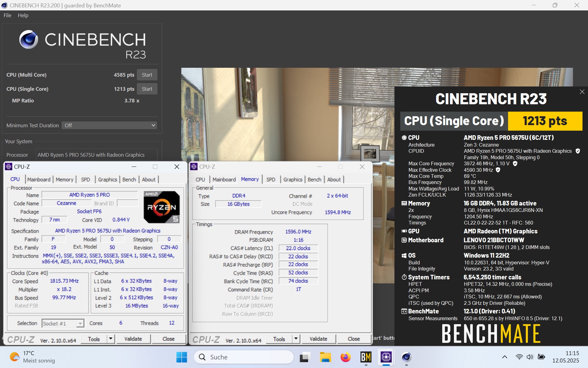This screenshot has width=588, height=368.
Task: Click Validate in the left CPU-Z window
Action: click(x=133, y=339)
